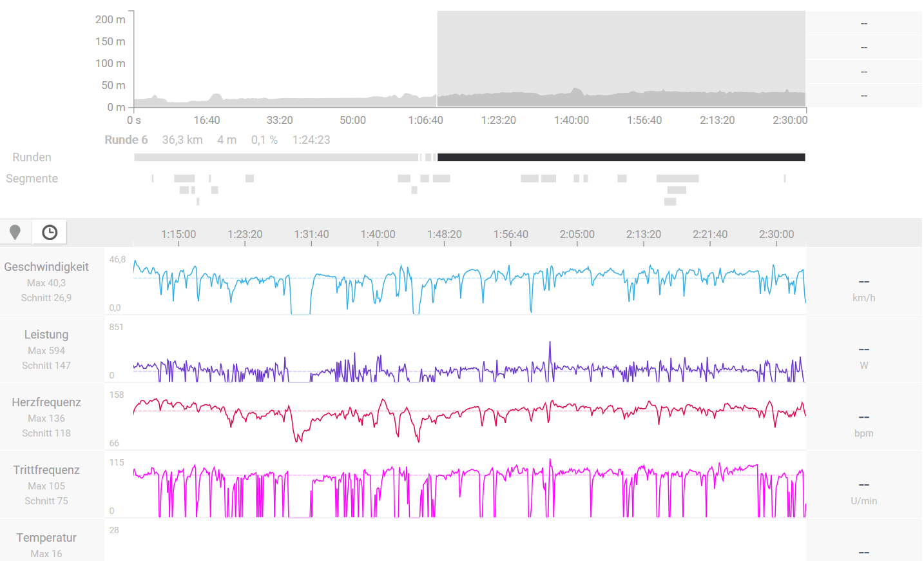Image resolution: width=924 pixels, height=561 pixels.
Task: Click the Runde 6 summary title
Action: point(126,140)
